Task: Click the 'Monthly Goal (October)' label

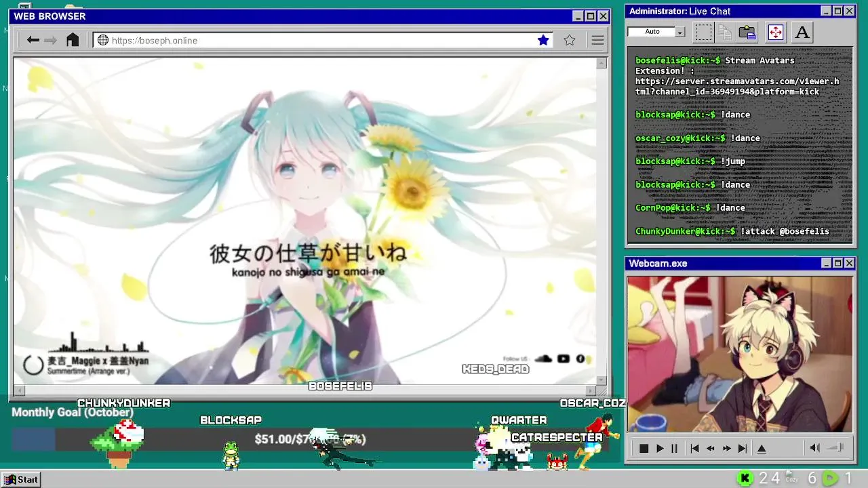Action: click(x=73, y=412)
